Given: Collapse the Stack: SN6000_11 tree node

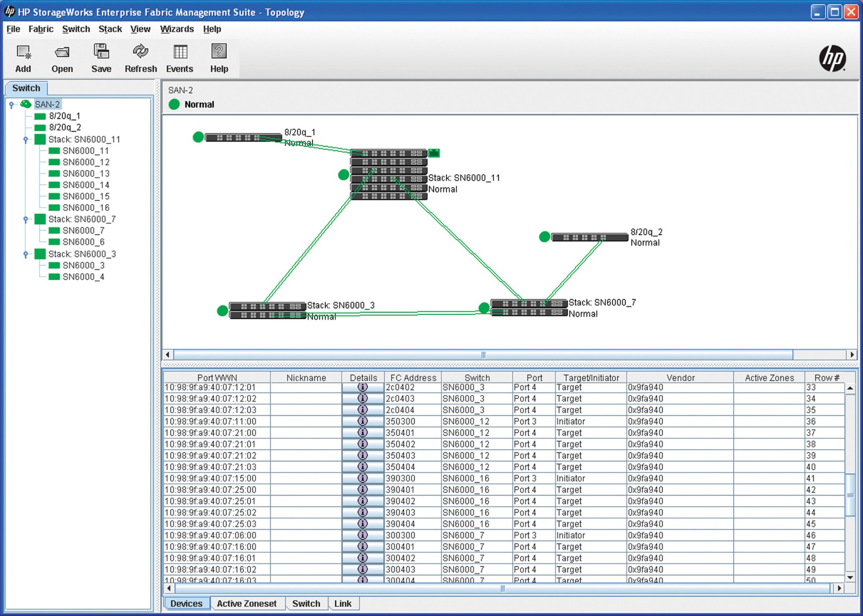Looking at the screenshot, I should click(x=26, y=139).
